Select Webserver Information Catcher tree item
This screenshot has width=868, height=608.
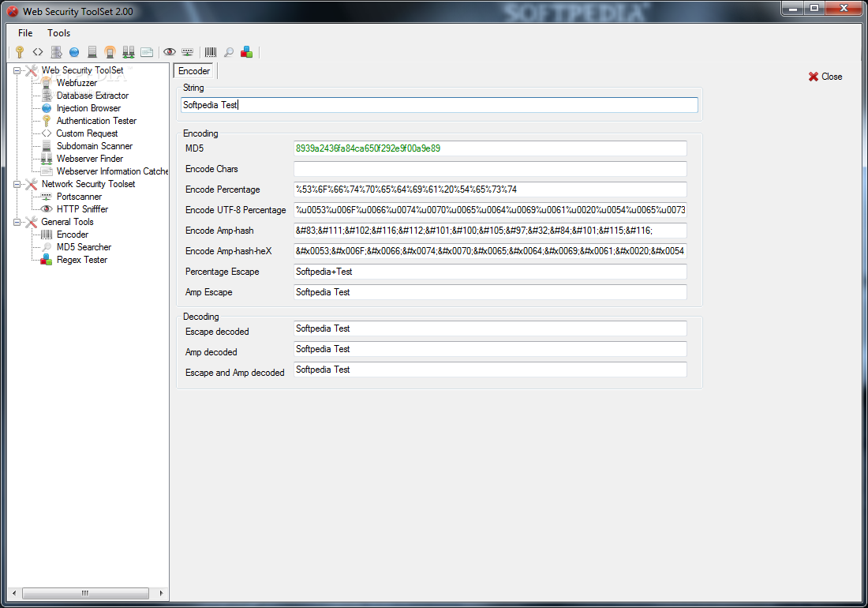coord(112,171)
